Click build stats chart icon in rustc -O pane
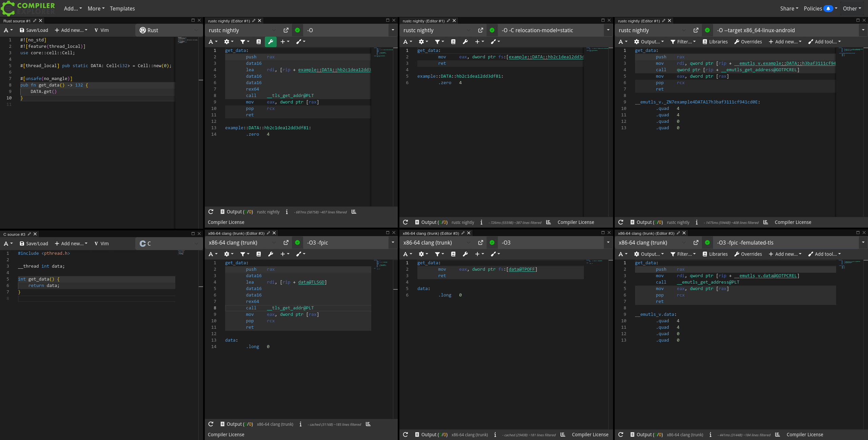Screen dimensions: 868x440 pyautogui.click(x=354, y=212)
